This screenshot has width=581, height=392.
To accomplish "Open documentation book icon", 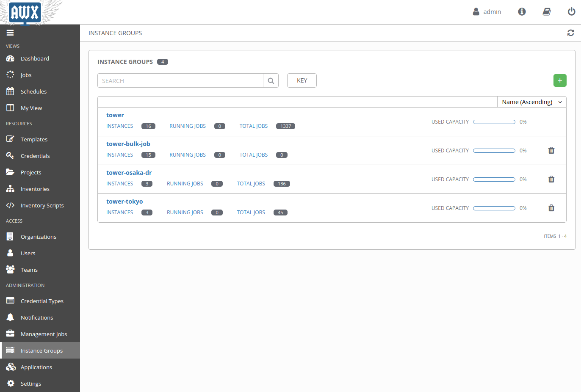I will pyautogui.click(x=547, y=12).
